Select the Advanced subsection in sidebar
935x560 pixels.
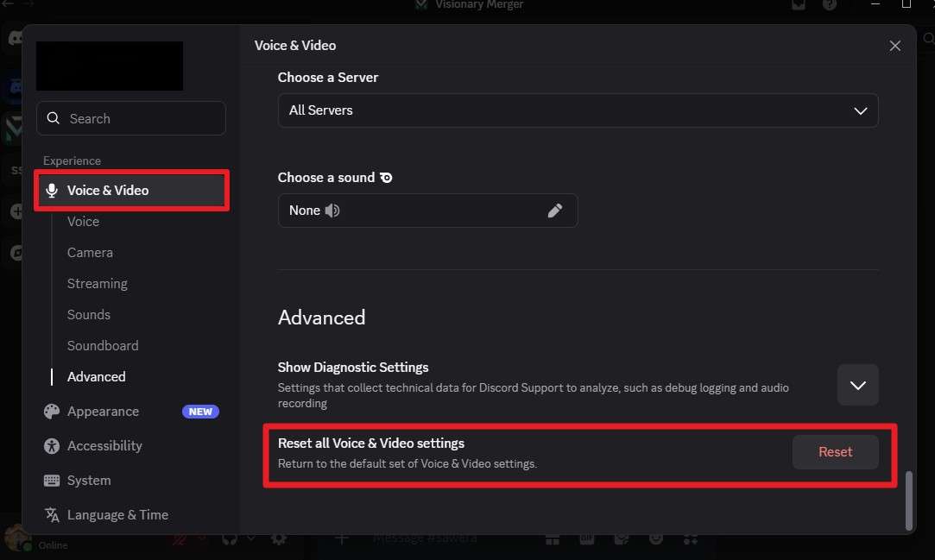pos(96,376)
